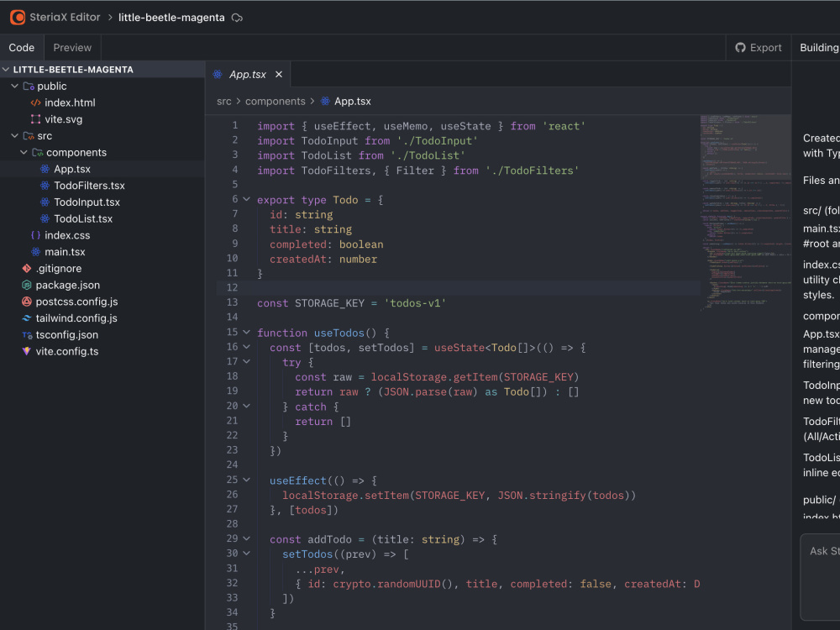This screenshot has height=630, width=840.
Task: Click the Building status tab
Action: [819, 48]
